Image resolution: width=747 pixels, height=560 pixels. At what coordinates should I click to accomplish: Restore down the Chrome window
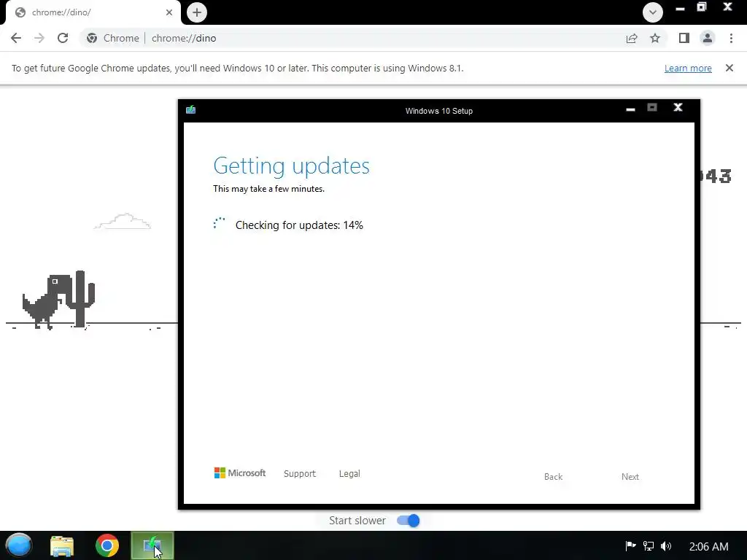click(x=702, y=7)
